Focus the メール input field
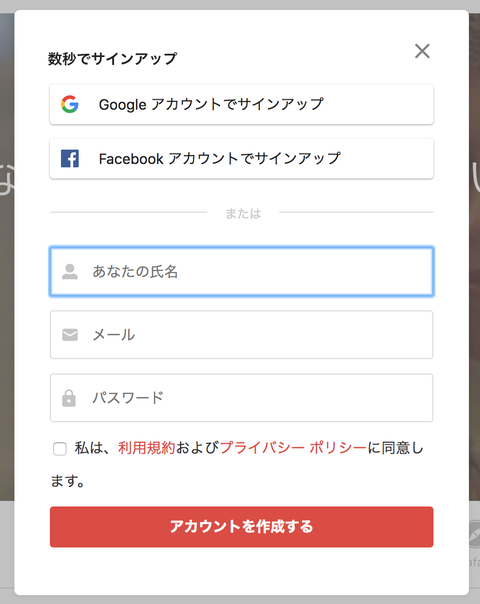The height and width of the screenshot is (604, 480). [242, 335]
